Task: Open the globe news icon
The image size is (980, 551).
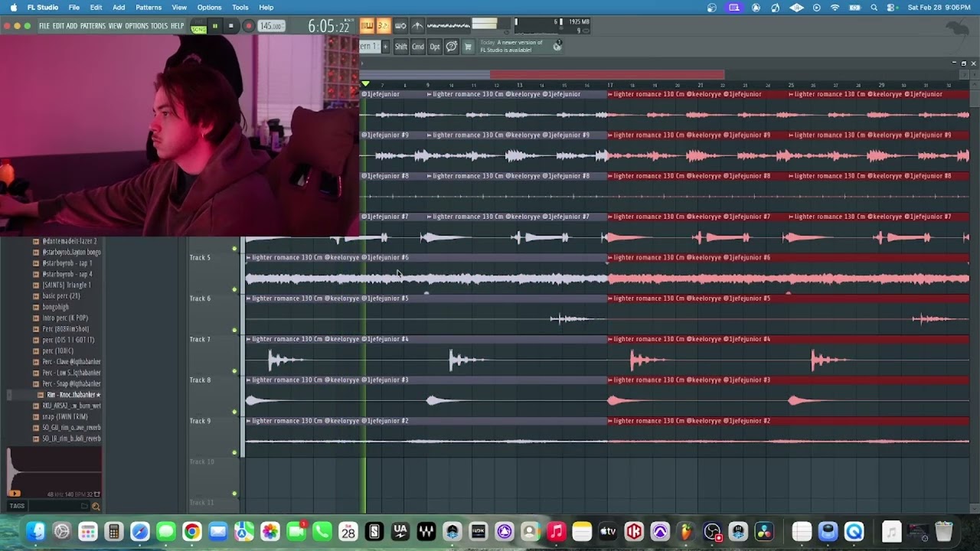Action: [x=557, y=47]
